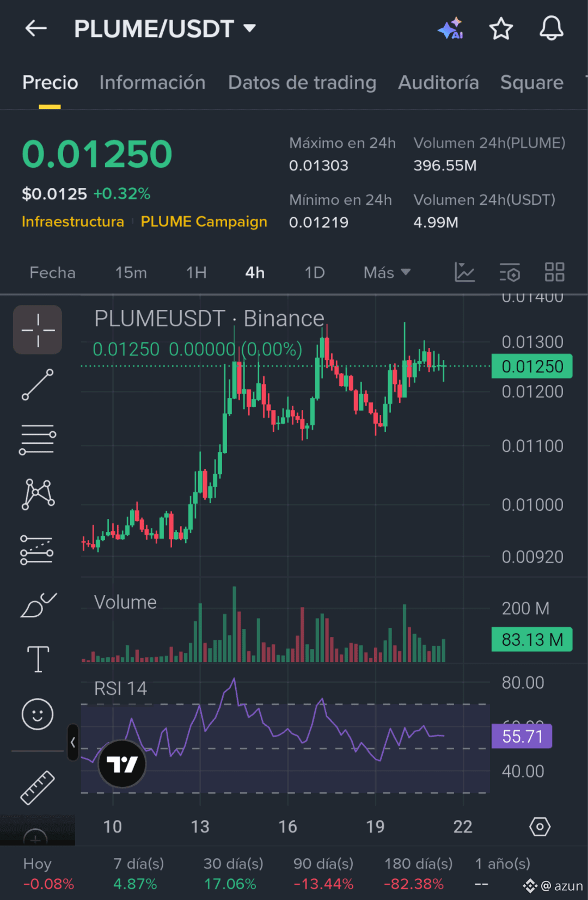The height and width of the screenshot is (900, 588).
Task: Tap the 90 día(s) -13.44% entry
Action: [323, 873]
